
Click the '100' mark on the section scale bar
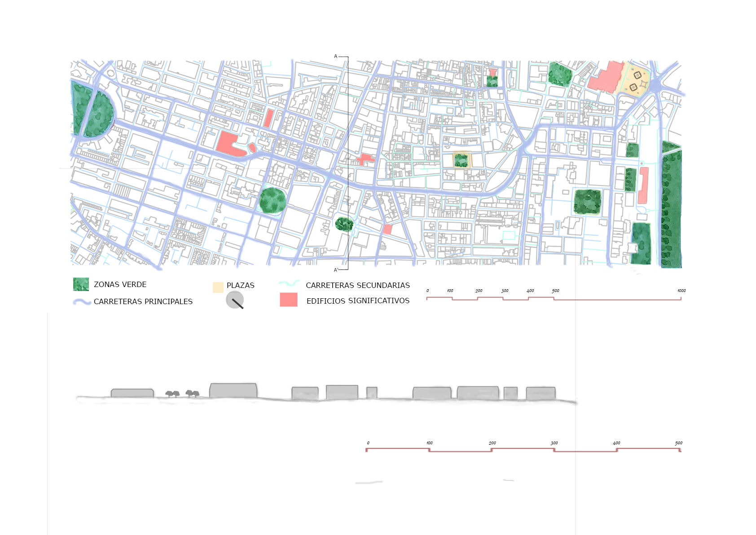click(x=430, y=443)
